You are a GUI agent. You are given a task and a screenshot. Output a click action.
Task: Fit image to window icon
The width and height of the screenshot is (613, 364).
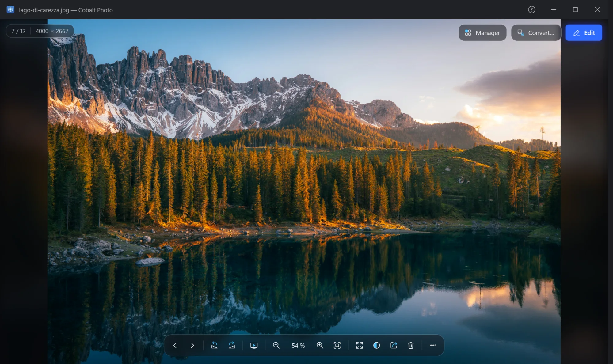pyautogui.click(x=337, y=345)
